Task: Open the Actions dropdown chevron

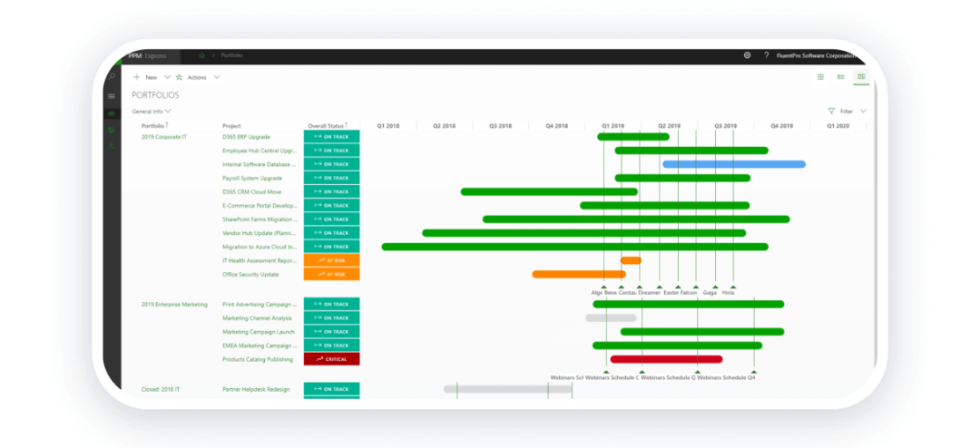Action: 217,77
